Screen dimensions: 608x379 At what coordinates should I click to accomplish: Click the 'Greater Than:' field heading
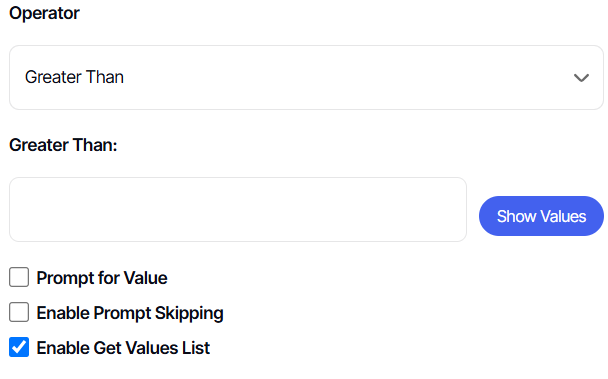(x=63, y=145)
